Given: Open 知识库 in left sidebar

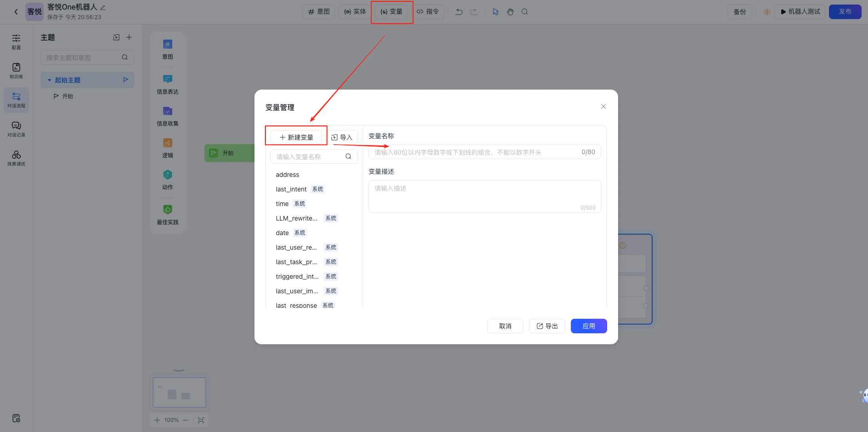Looking at the screenshot, I should point(16,70).
